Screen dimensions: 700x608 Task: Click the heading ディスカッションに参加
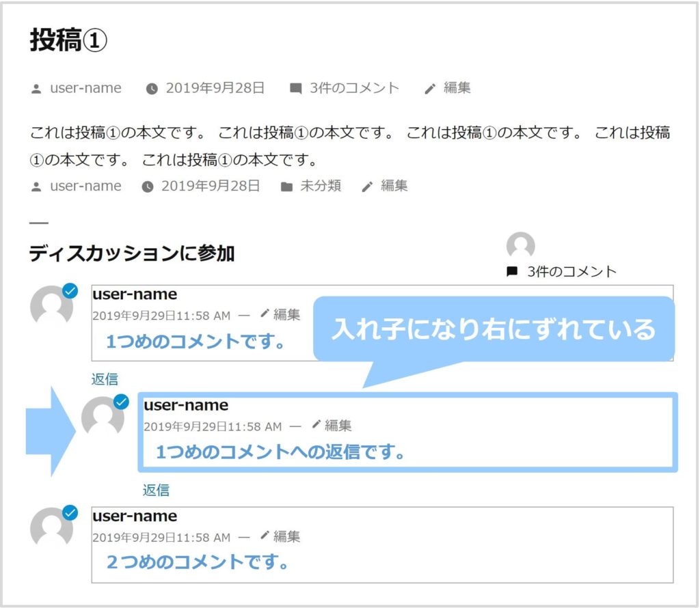pos(132,253)
